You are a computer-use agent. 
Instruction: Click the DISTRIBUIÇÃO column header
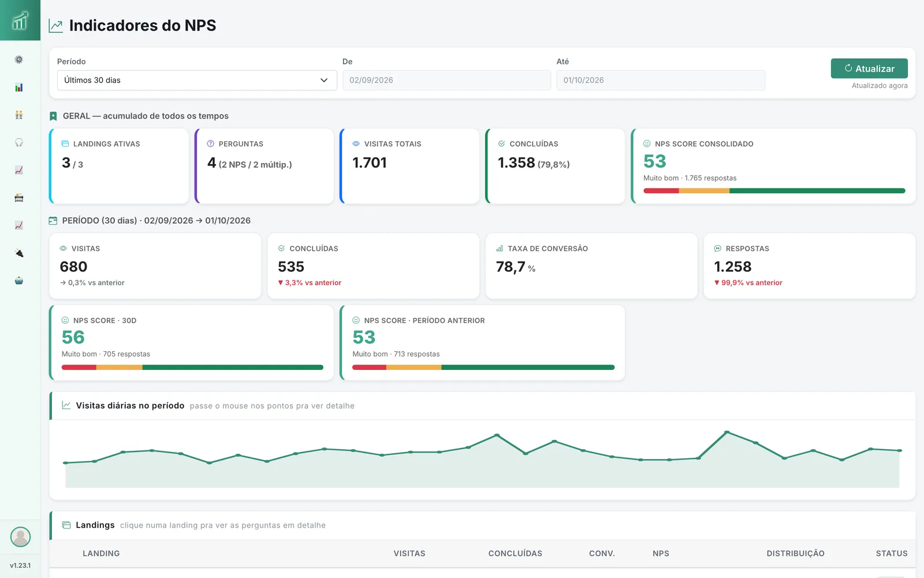click(x=795, y=553)
